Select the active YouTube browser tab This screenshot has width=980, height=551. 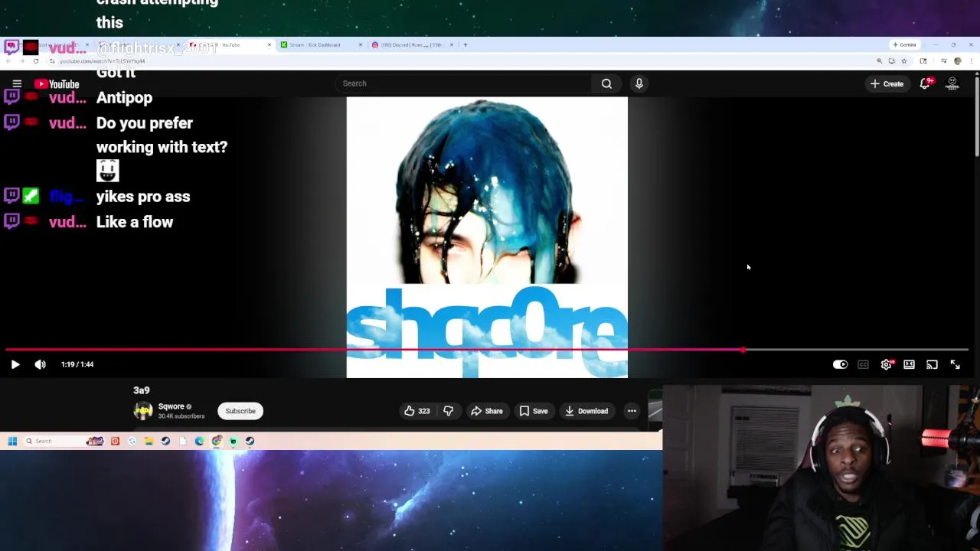[x=230, y=44]
